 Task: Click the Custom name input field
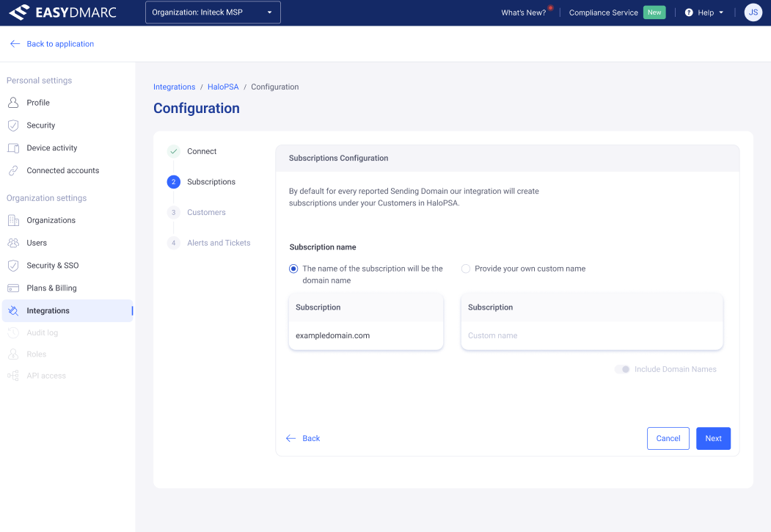[x=591, y=335]
